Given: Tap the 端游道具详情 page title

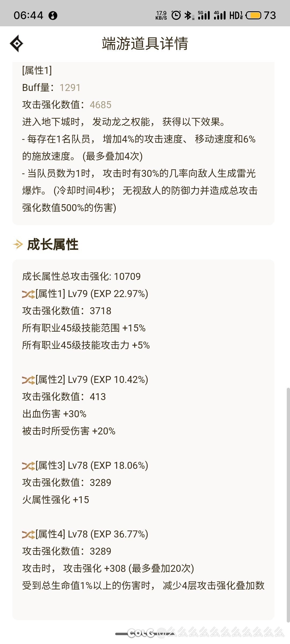Looking at the screenshot, I should point(145,43).
